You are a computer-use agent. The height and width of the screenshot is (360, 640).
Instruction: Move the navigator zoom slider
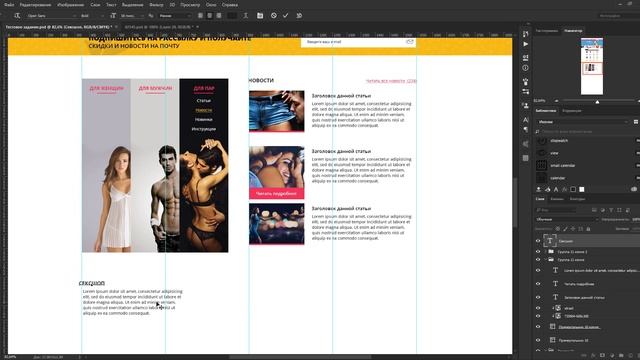(597, 101)
